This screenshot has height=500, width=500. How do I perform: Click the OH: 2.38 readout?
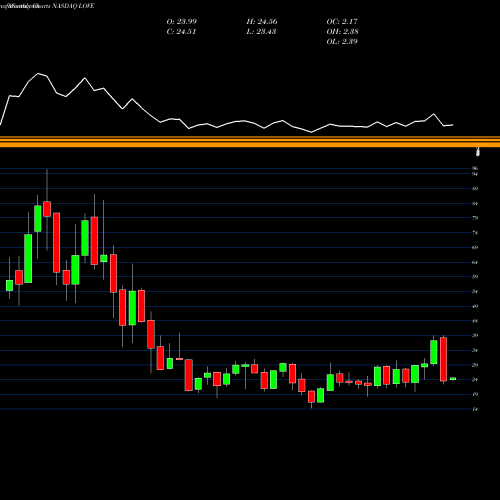(342, 32)
